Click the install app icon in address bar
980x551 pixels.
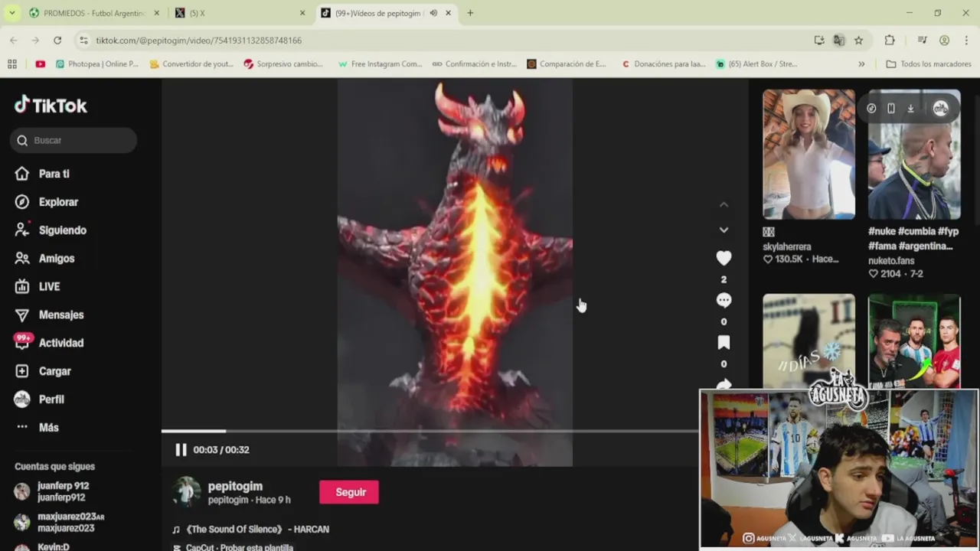click(x=819, y=40)
